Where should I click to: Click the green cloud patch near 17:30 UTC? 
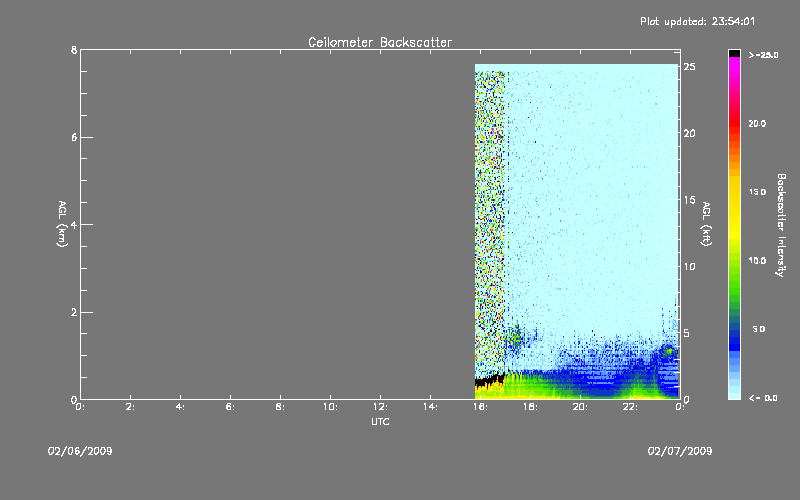pyautogui.click(x=517, y=338)
